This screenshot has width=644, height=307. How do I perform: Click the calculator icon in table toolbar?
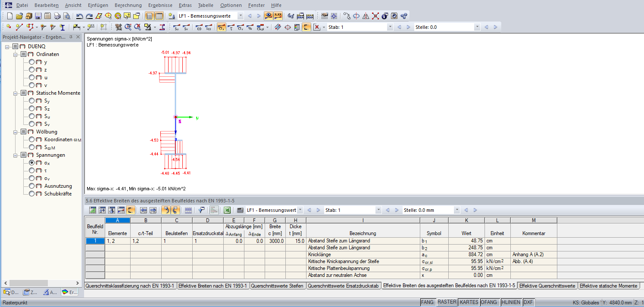point(240,210)
